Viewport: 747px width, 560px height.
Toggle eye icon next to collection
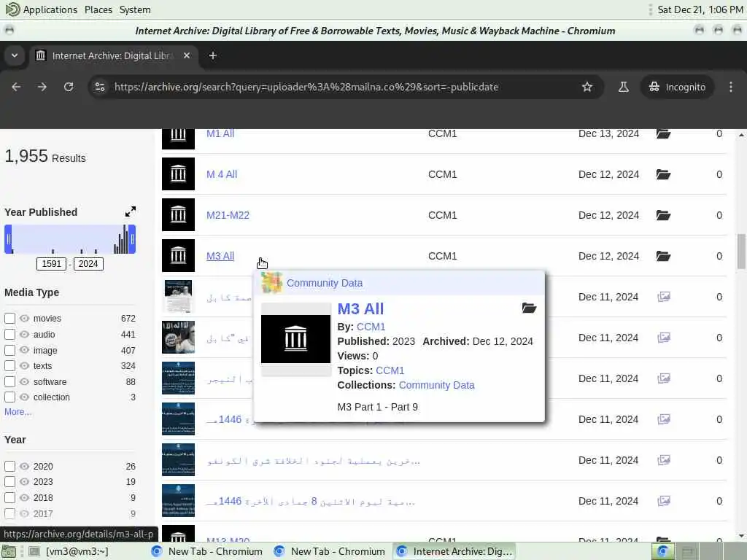(24, 397)
